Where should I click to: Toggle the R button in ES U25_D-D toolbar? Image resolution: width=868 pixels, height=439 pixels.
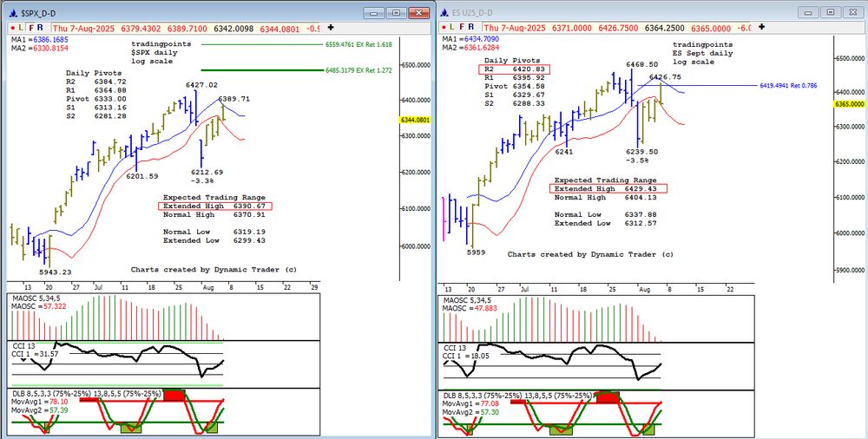pos(471,27)
